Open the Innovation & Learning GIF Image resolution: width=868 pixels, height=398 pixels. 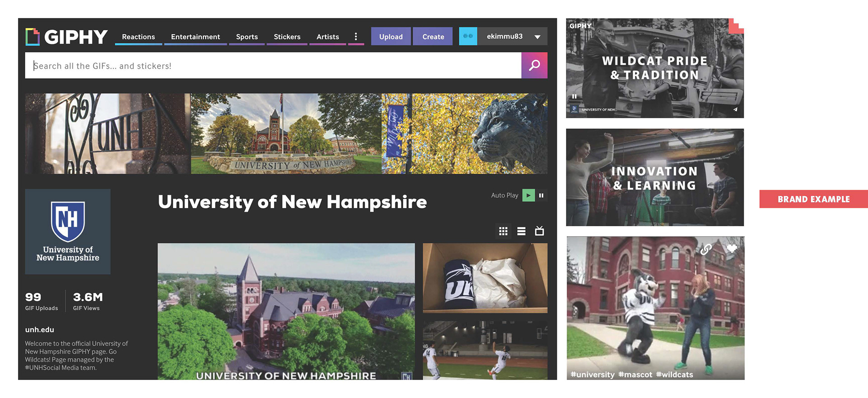point(655,177)
